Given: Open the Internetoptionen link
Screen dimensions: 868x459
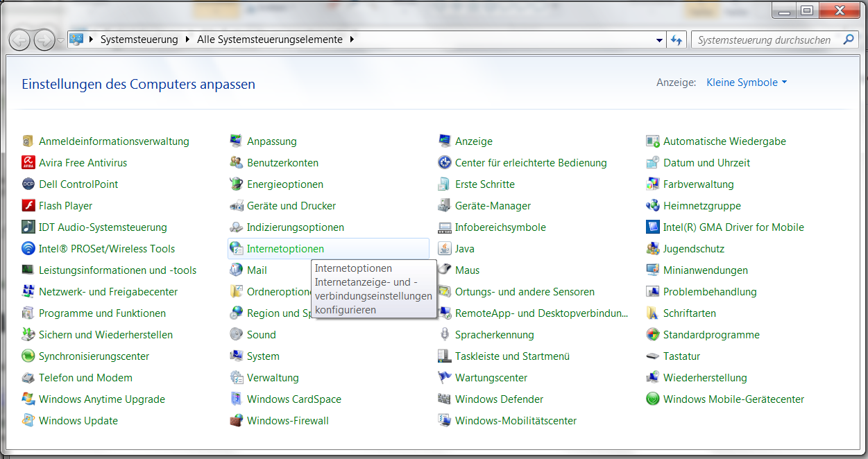Looking at the screenshot, I should pyautogui.click(x=285, y=249).
